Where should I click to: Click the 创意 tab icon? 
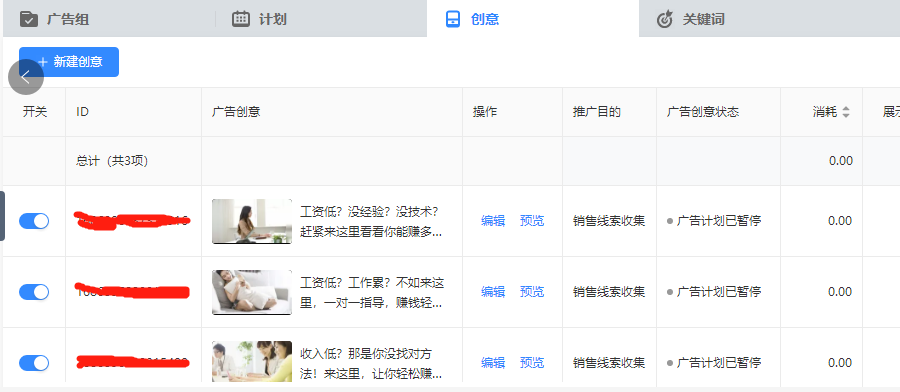tap(453, 19)
